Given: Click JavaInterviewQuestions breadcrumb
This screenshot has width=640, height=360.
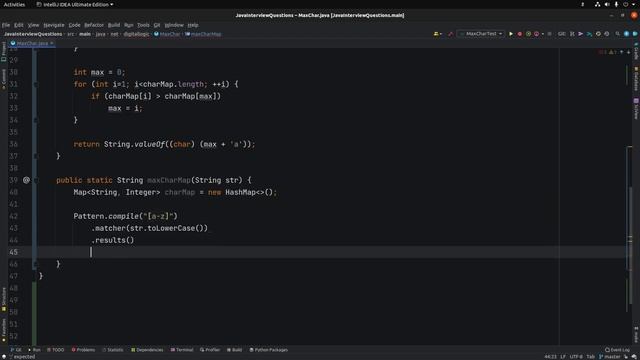Looking at the screenshot, I should [33, 34].
